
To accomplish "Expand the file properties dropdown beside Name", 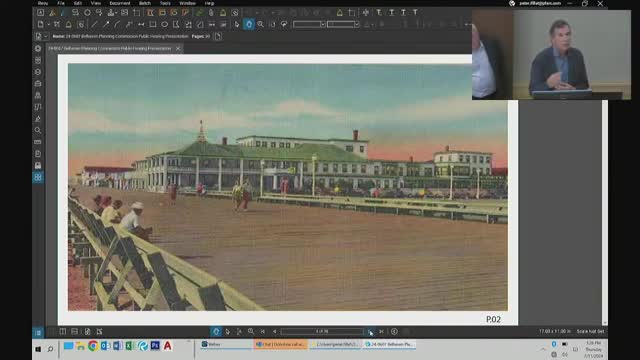I will coord(46,36).
